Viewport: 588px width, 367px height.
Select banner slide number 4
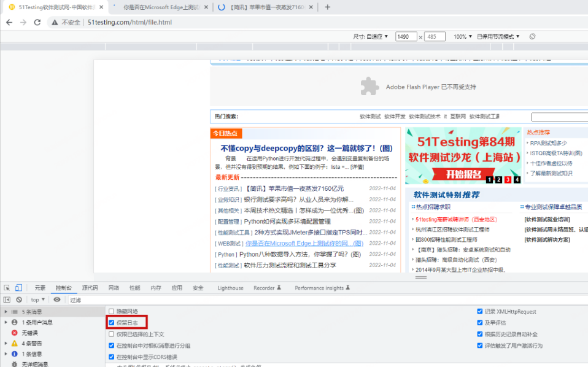pyautogui.click(x=517, y=180)
